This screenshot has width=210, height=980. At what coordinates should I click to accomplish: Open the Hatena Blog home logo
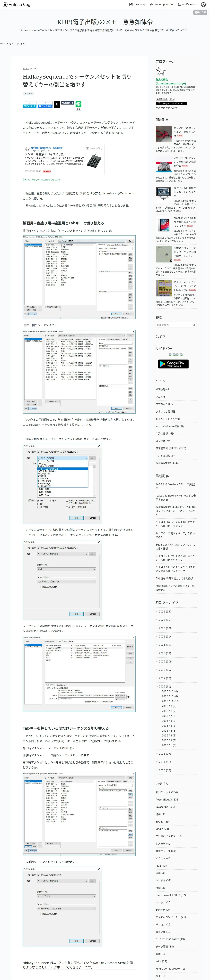tap(16, 5)
